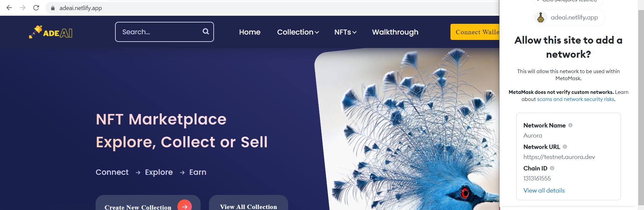Open the scams and network security risks link

coord(576,99)
